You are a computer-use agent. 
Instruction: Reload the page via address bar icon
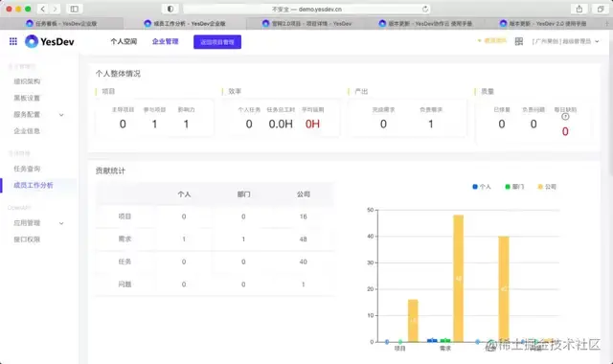click(425, 9)
